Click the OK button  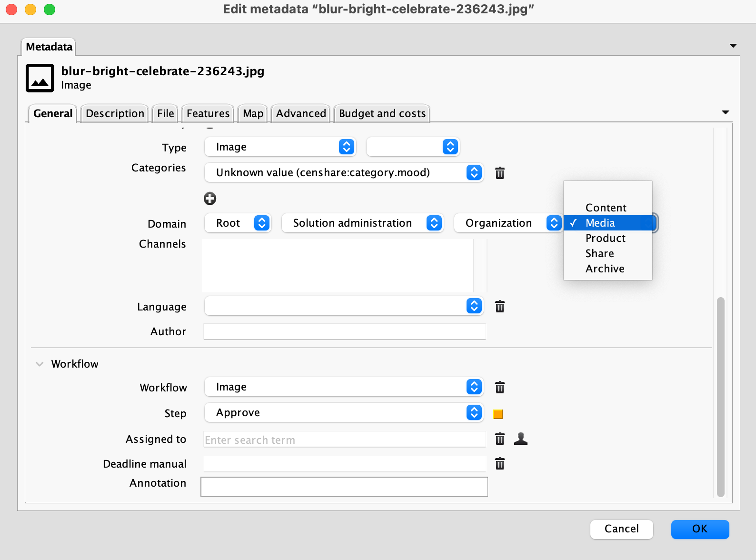[x=699, y=529]
